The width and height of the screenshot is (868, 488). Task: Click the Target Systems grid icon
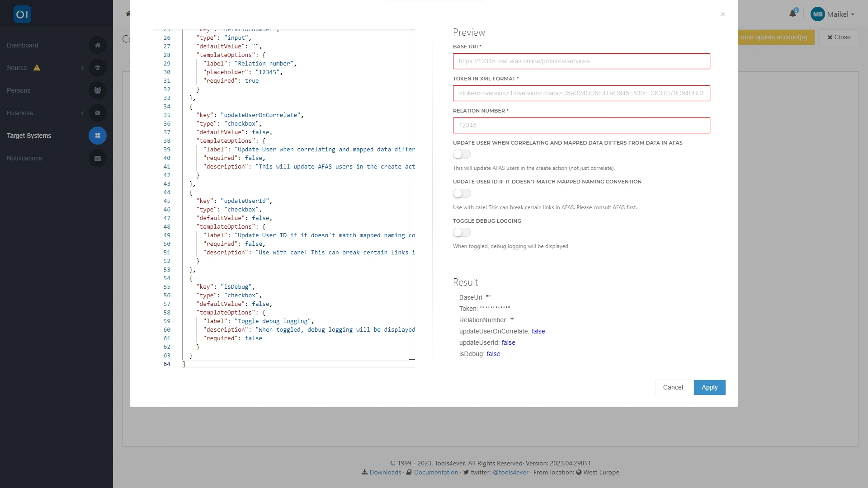(98, 136)
